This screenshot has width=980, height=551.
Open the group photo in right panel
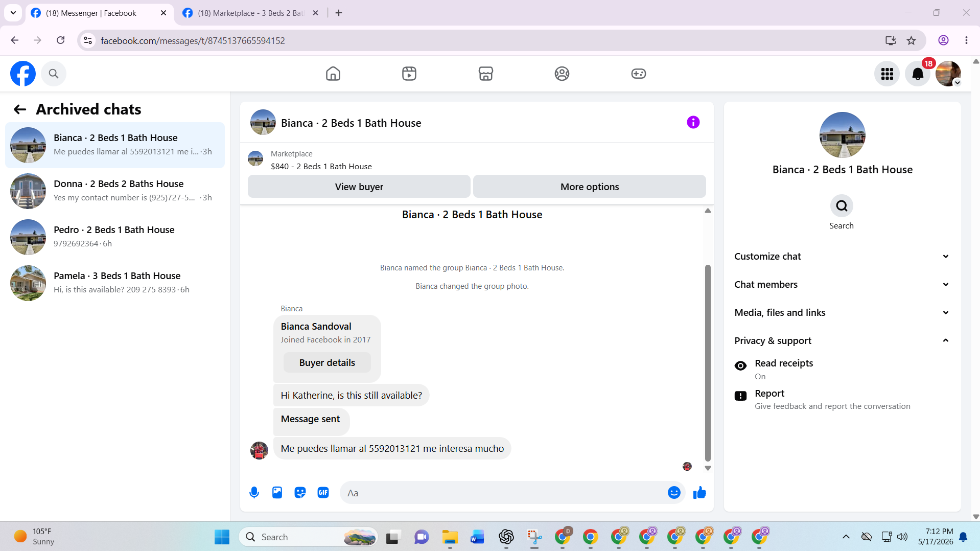[x=843, y=135]
